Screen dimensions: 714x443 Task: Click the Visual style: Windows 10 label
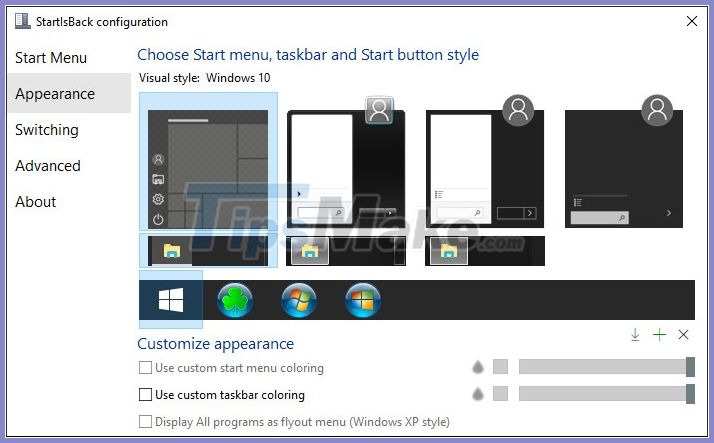[204, 78]
